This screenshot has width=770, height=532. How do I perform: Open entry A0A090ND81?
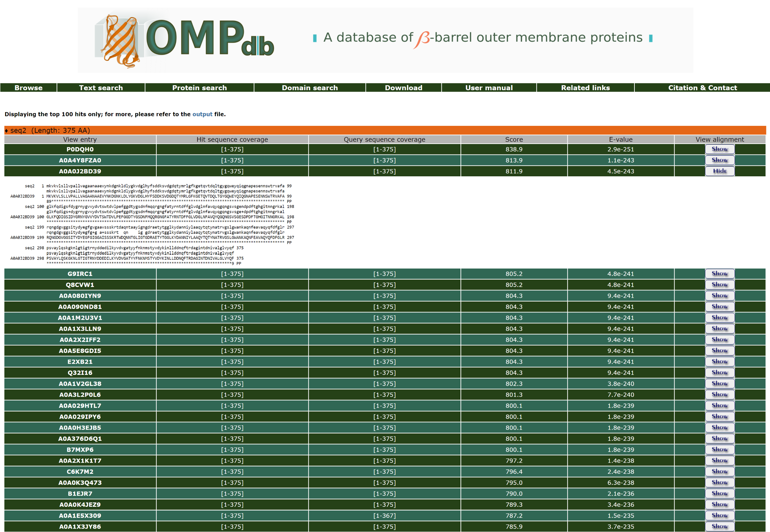tap(80, 307)
